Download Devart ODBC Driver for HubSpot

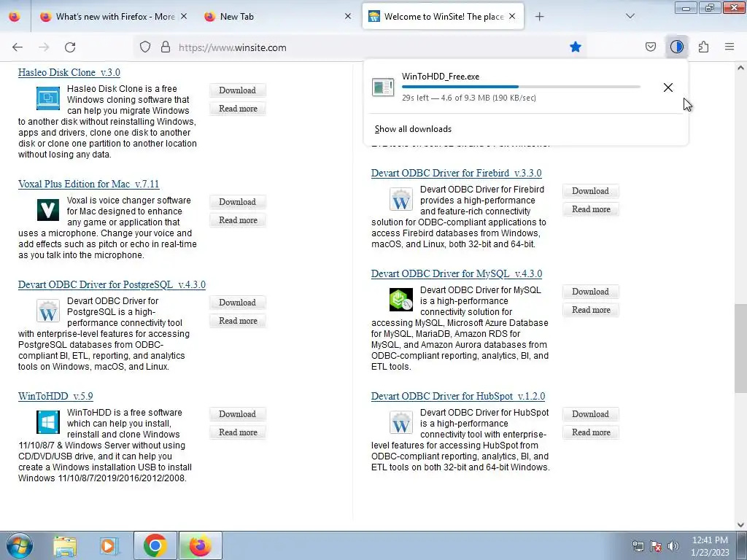(590, 414)
